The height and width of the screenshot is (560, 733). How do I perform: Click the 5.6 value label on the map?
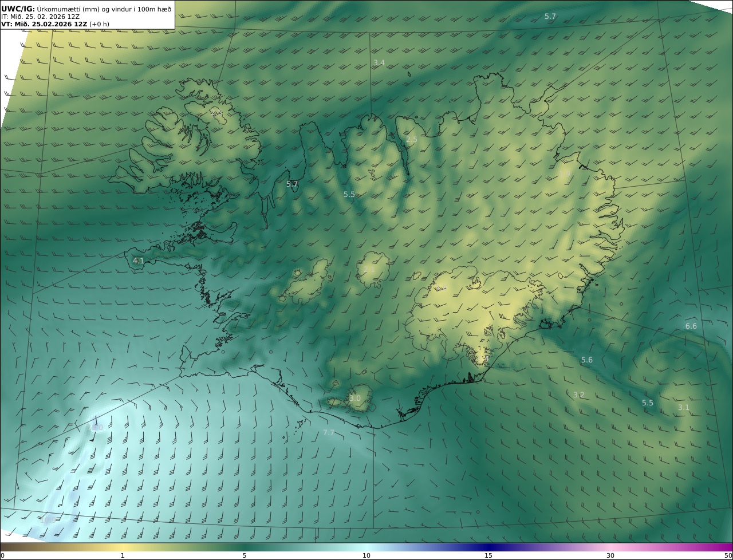pos(587,360)
